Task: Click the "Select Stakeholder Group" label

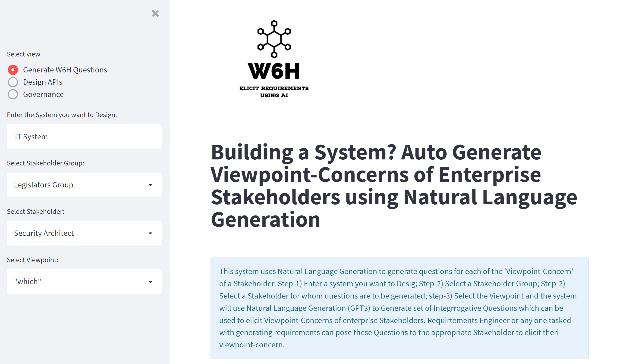Action: [46, 163]
